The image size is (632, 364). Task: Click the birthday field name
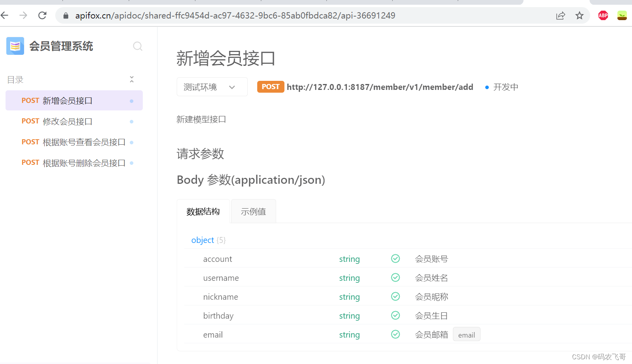(218, 316)
